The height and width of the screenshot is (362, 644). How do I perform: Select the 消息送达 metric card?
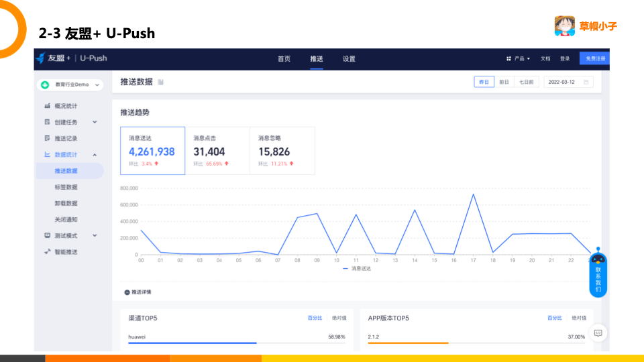pyautogui.click(x=152, y=151)
